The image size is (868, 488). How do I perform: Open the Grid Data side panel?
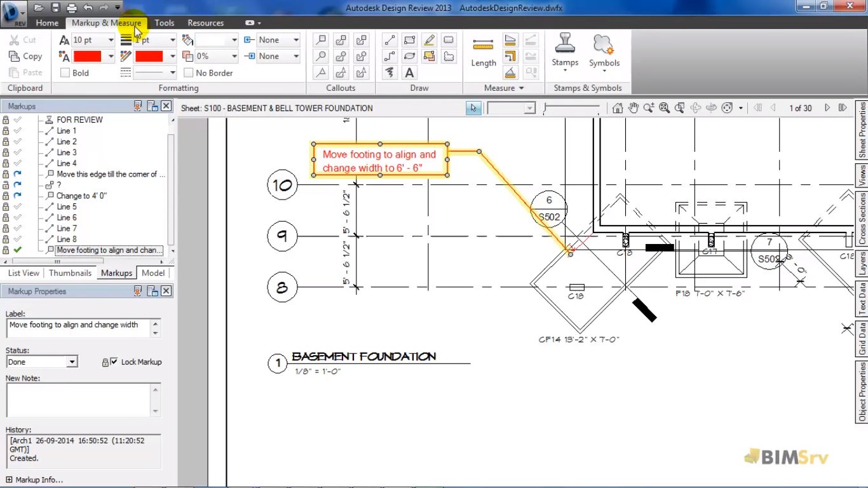click(x=862, y=339)
